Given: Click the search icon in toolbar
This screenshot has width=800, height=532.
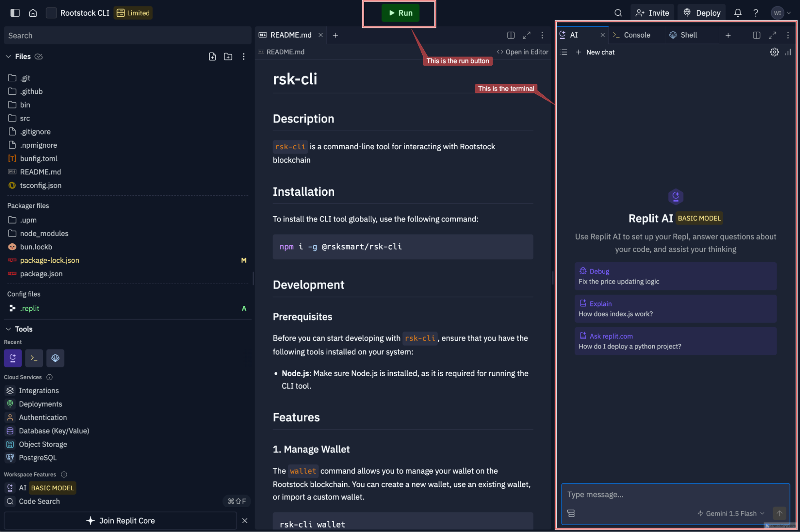Looking at the screenshot, I should click(x=618, y=12).
